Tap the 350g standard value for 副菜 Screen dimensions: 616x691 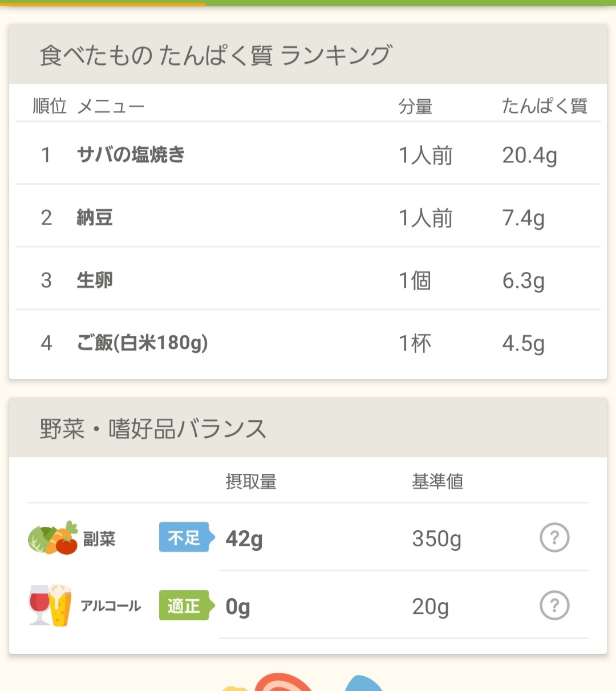[436, 539]
